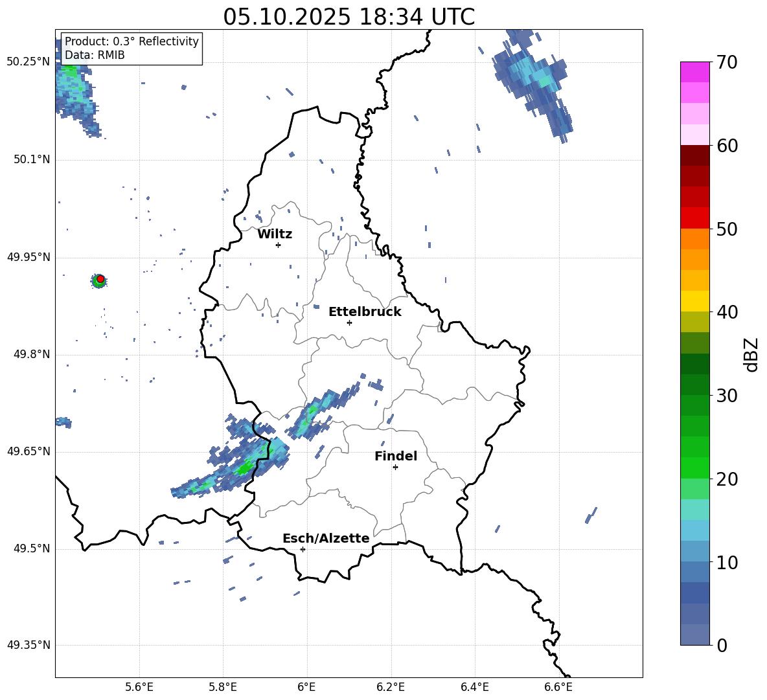
Task: Click the 49.8°N latitude label
Action: click(x=31, y=354)
